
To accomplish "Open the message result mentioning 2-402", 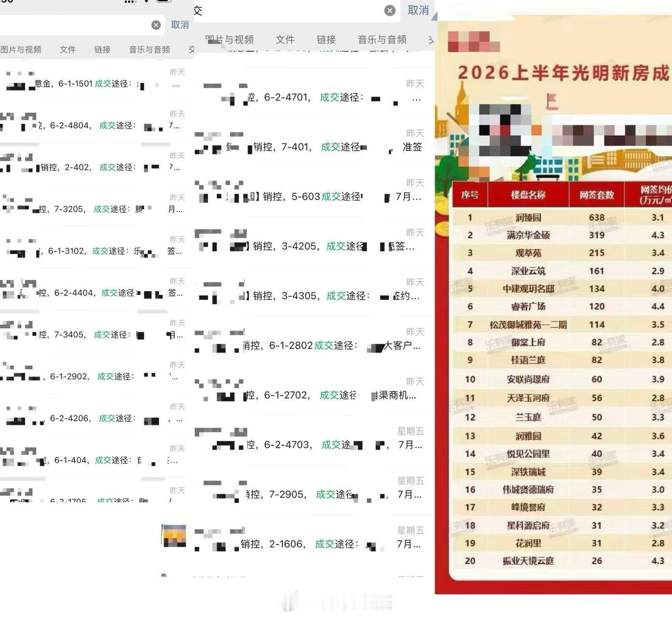I will click(x=97, y=164).
